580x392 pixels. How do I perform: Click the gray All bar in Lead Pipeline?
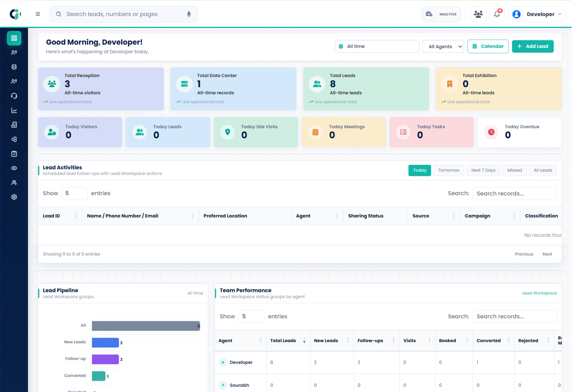pos(146,326)
